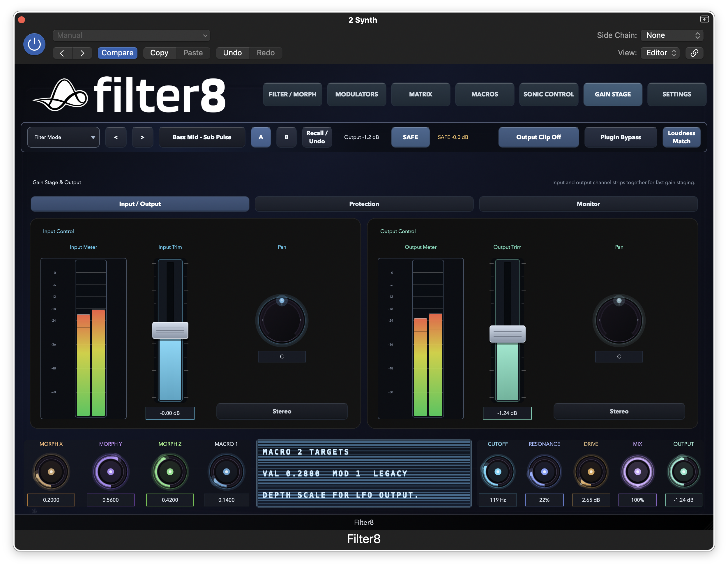Toggle Output Clip Off
Viewport: 728px width, 567px height.
pos(538,137)
